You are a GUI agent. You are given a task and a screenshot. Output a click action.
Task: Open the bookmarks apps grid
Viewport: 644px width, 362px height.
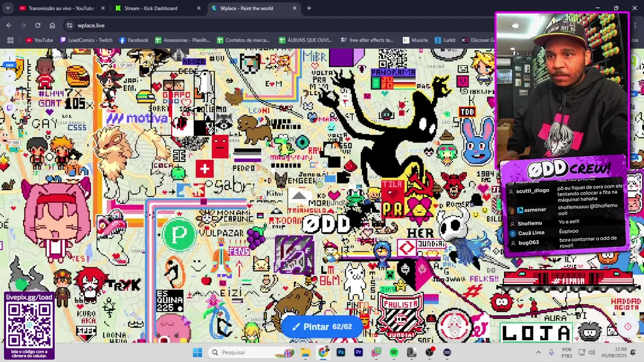click(10, 40)
